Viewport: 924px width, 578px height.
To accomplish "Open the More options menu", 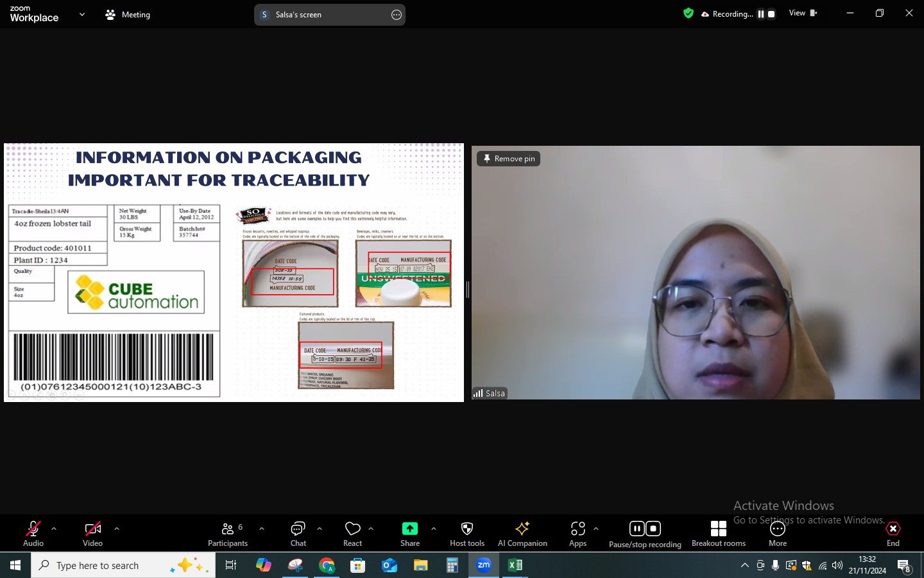I will (778, 534).
